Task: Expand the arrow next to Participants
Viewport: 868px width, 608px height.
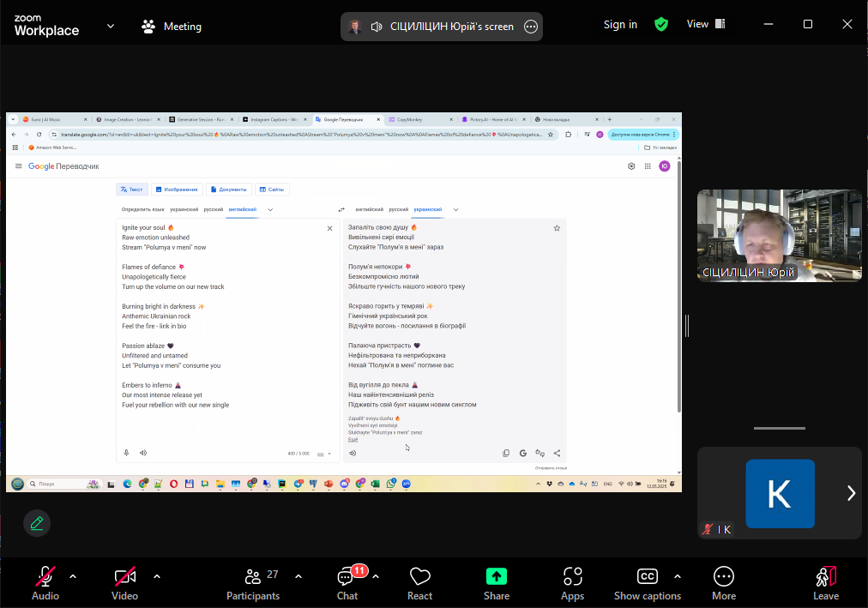Action: click(299, 576)
